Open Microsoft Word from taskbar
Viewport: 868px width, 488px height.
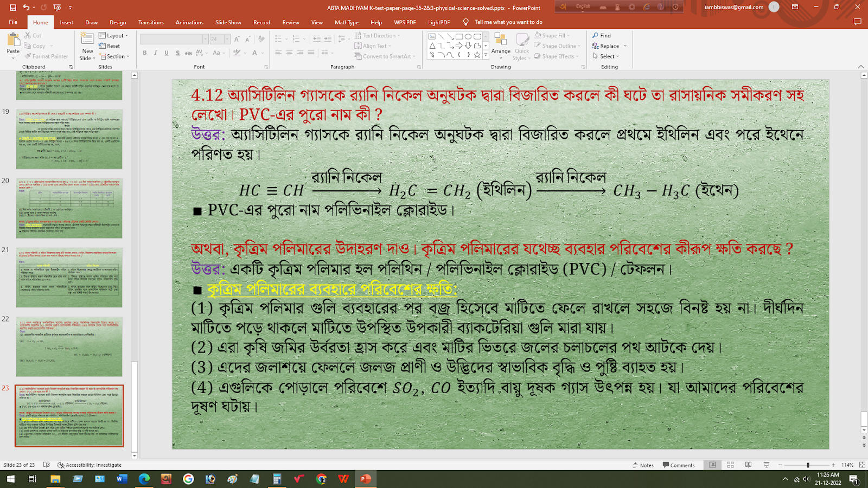point(122,479)
